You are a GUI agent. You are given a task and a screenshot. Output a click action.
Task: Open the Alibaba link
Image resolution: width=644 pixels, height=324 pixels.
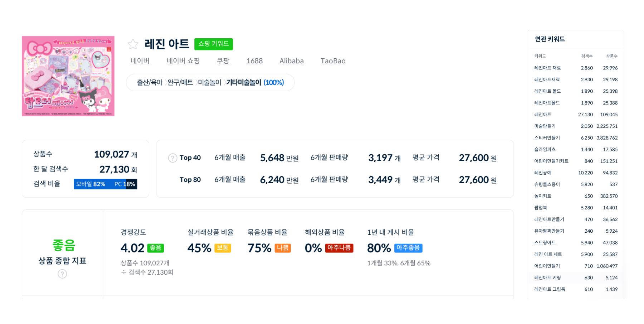pyautogui.click(x=291, y=61)
